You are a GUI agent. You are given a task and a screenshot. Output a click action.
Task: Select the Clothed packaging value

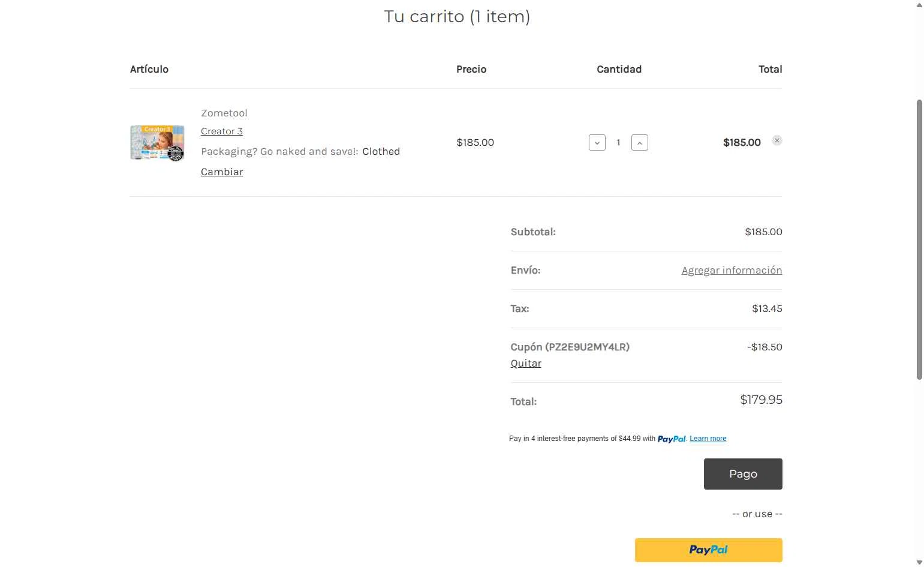(x=381, y=151)
